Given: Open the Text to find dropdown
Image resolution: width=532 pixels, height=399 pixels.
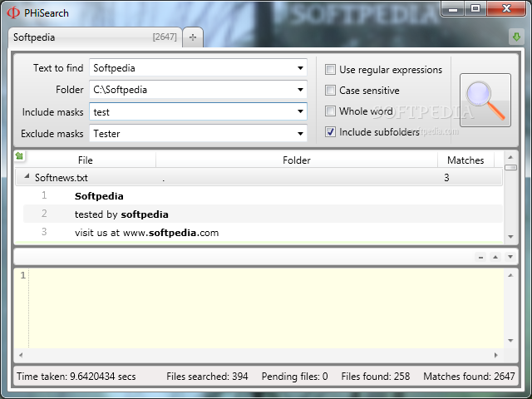Looking at the screenshot, I should (300, 68).
